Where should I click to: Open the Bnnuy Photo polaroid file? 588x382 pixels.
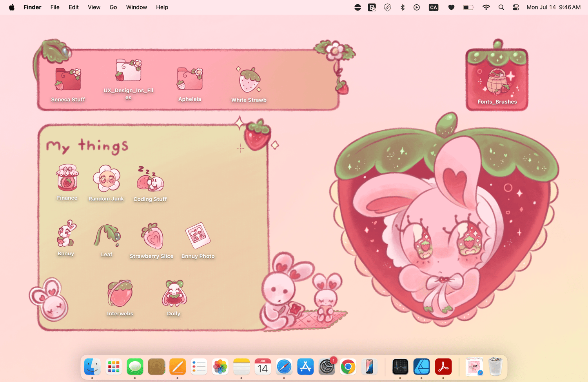(x=198, y=235)
